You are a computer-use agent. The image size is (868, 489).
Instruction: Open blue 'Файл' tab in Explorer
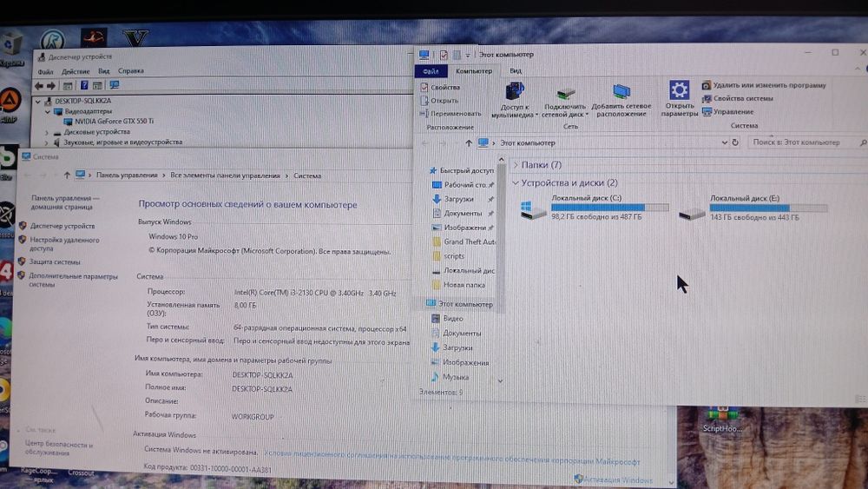point(431,71)
